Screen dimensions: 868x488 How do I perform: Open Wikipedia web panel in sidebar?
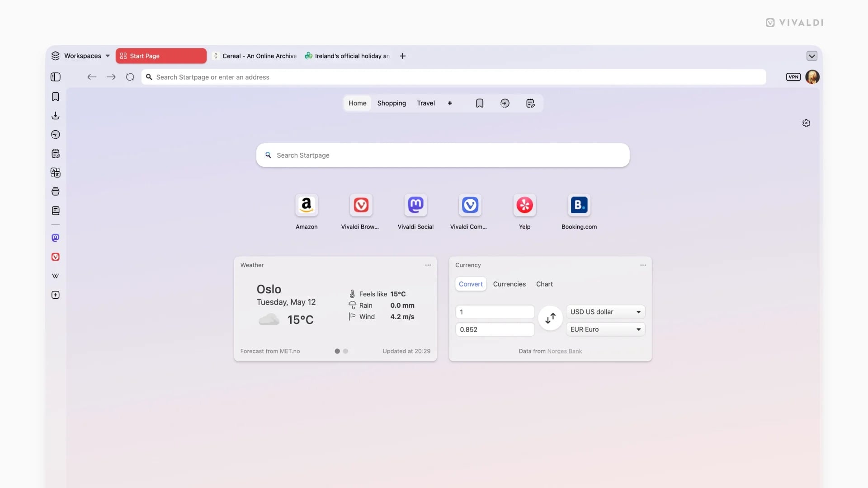coord(56,276)
